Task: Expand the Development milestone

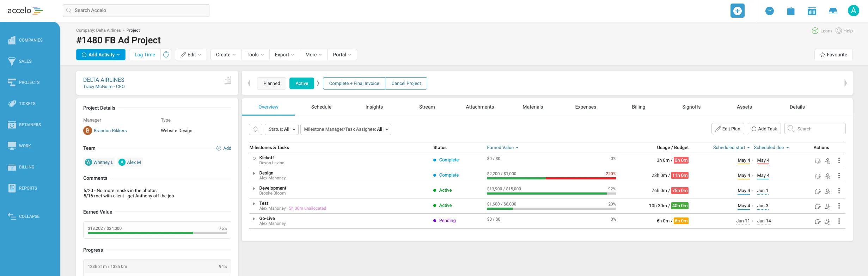Action: click(254, 189)
